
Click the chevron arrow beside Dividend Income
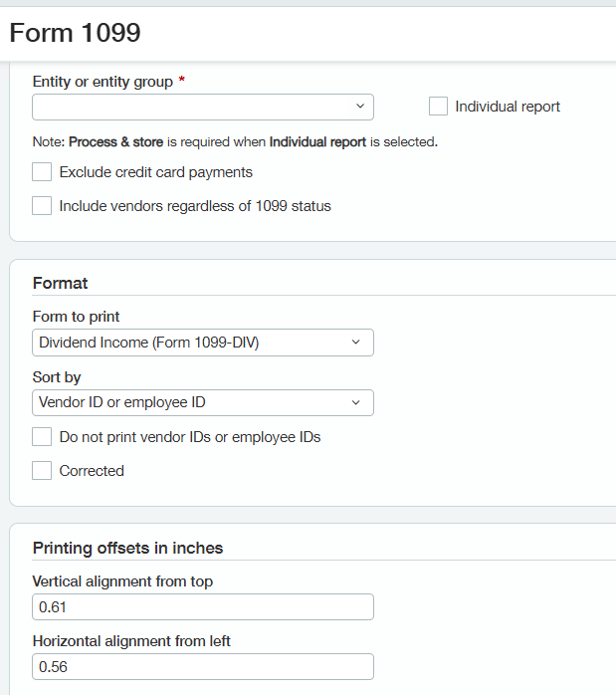[x=356, y=343]
